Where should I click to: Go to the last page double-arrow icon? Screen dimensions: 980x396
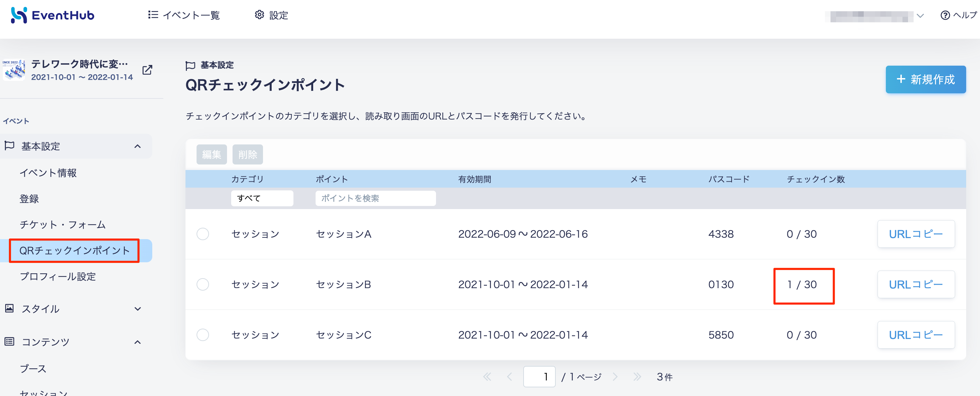[x=637, y=377]
